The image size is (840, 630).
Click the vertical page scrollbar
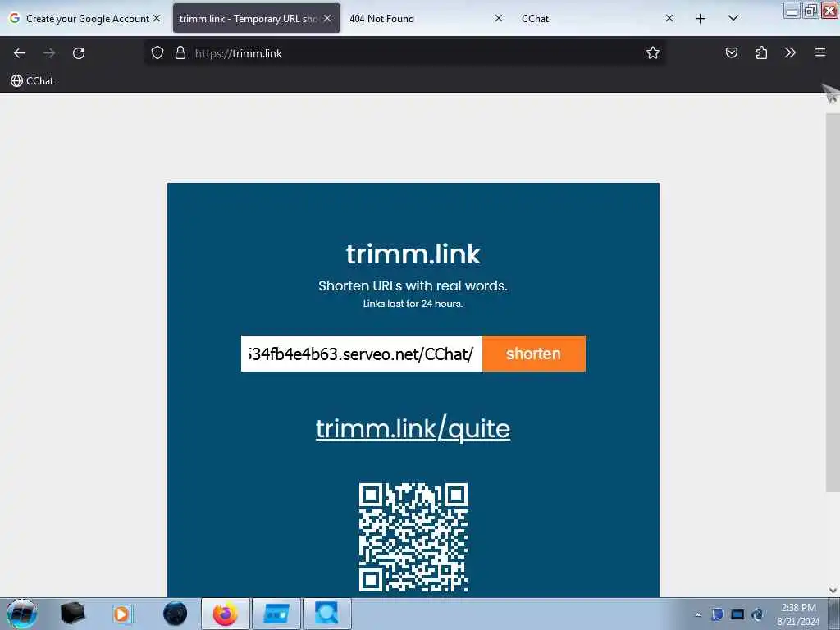click(833, 303)
